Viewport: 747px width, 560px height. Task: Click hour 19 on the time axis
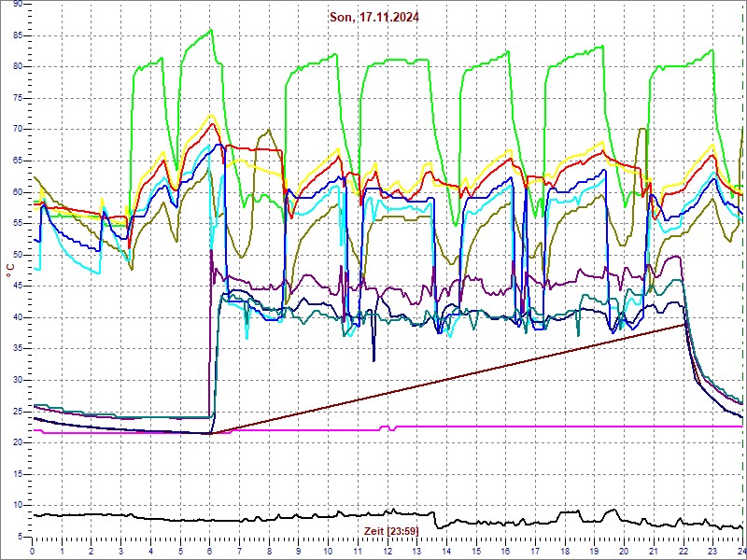(x=595, y=551)
